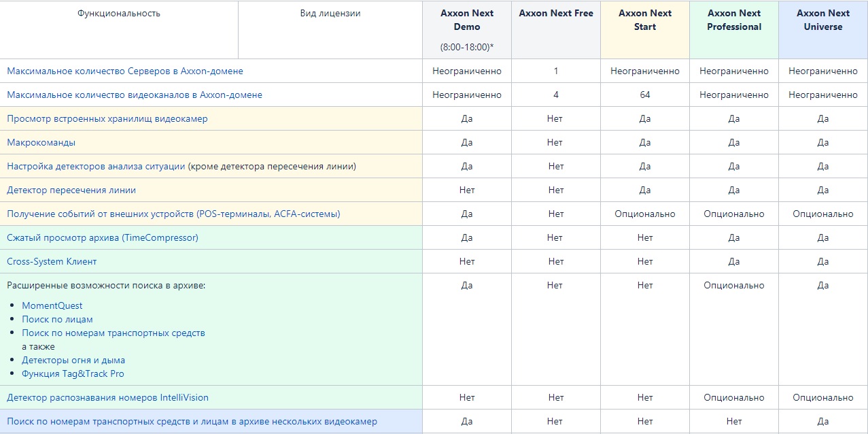The width and height of the screenshot is (868, 434).
Task: Click 'Детекторы огня и дыма' bullet link
Action: [73, 361]
